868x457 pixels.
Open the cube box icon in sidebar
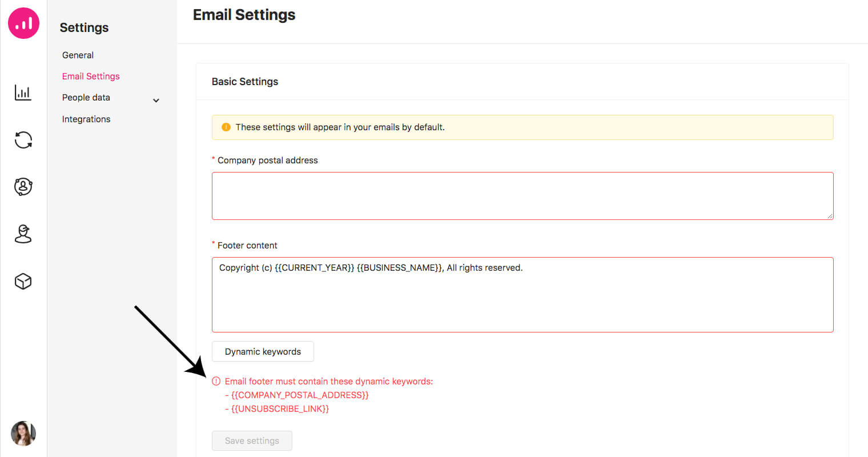pos(23,281)
